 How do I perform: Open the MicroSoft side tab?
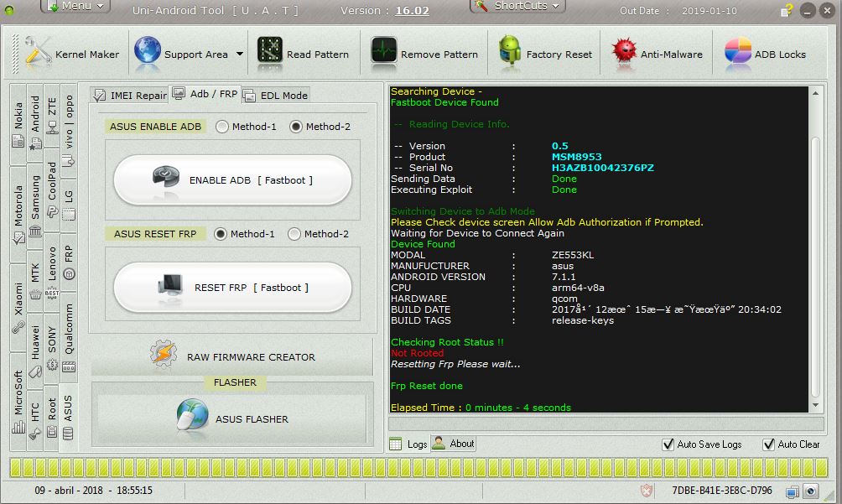click(x=18, y=401)
